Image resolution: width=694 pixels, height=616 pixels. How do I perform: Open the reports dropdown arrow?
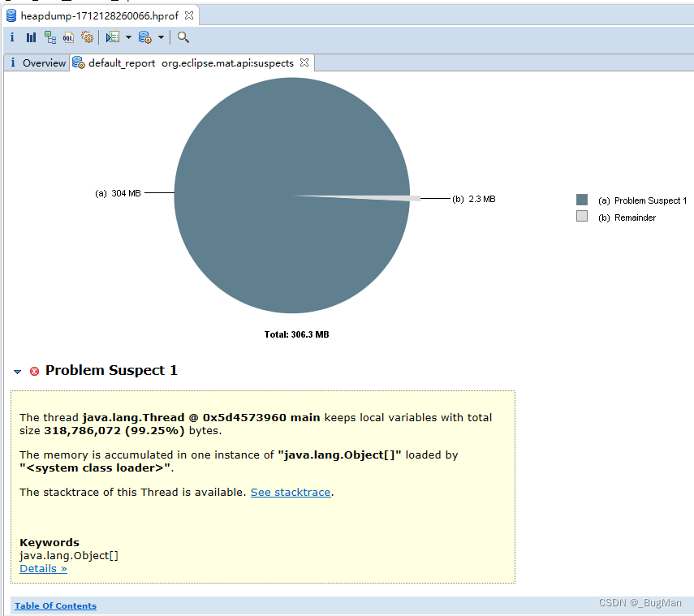(x=128, y=37)
